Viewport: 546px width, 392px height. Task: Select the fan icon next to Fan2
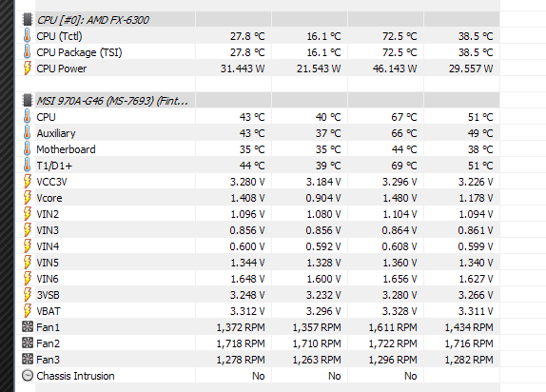[28, 343]
